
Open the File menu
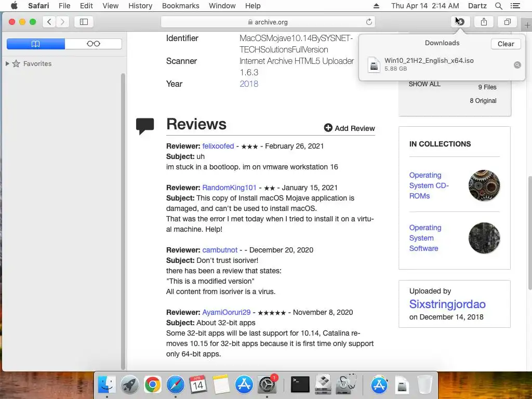click(x=64, y=6)
